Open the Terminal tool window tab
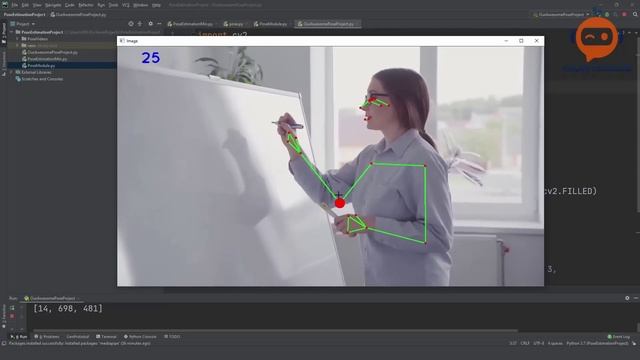This screenshot has width=640, height=360. (106, 337)
